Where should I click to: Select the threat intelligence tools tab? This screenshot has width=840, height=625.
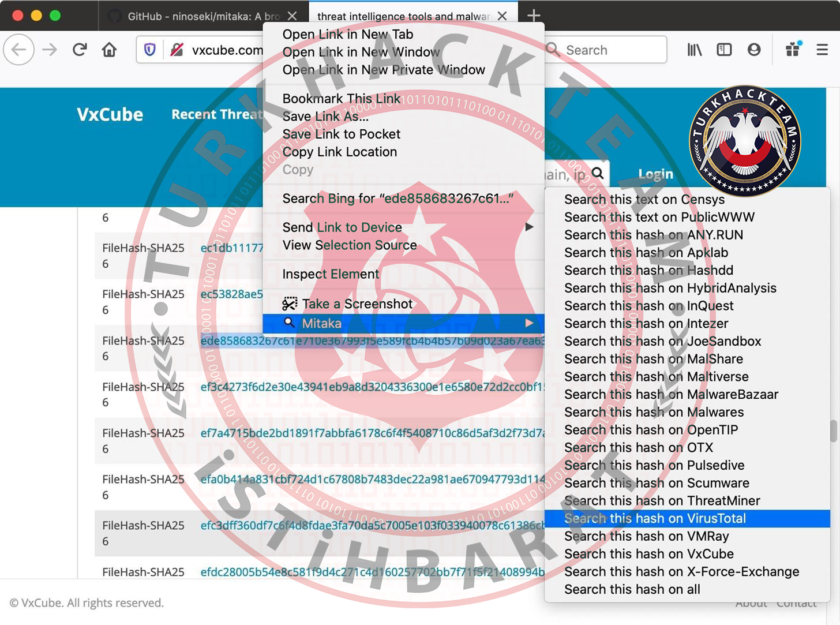[x=413, y=16]
